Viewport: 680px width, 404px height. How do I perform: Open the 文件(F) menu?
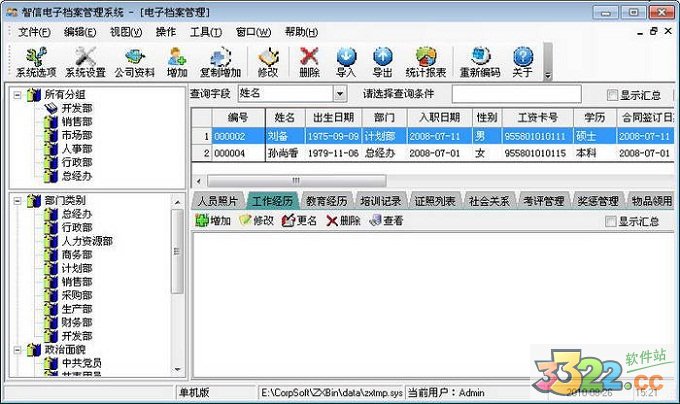(x=34, y=32)
